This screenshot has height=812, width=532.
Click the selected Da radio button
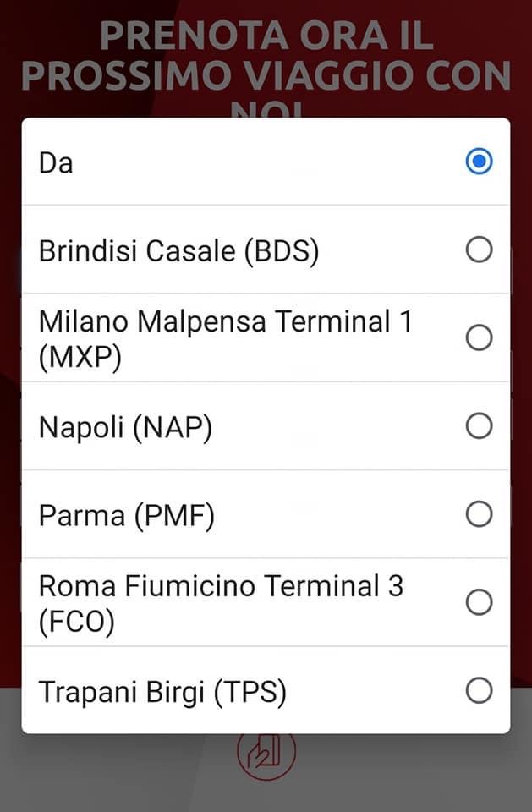tap(479, 162)
